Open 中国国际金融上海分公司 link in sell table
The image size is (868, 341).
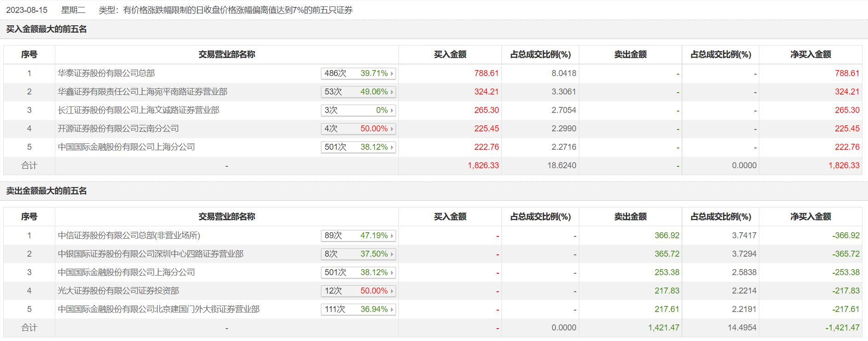126,272
